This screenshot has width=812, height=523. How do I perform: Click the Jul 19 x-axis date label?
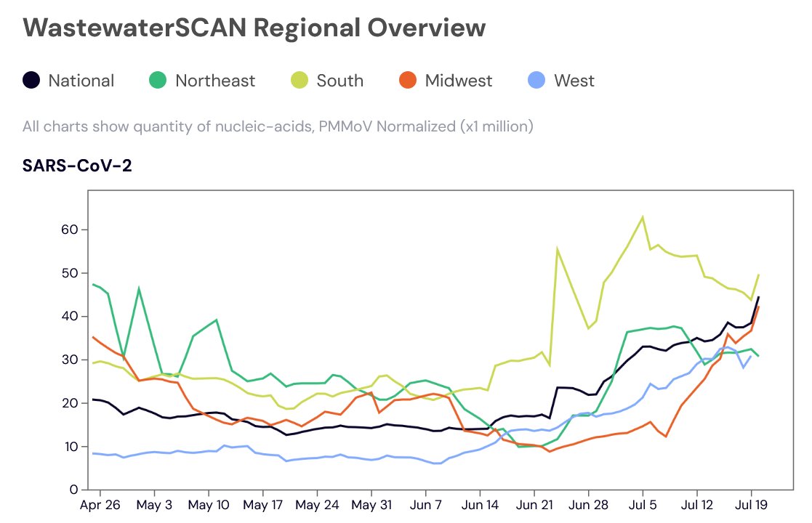click(752, 505)
